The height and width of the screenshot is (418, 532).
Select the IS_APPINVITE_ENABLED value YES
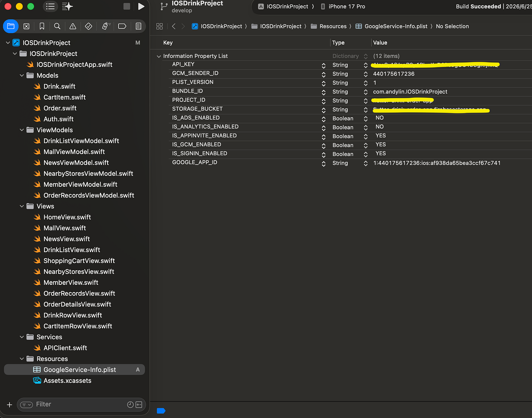click(x=381, y=135)
